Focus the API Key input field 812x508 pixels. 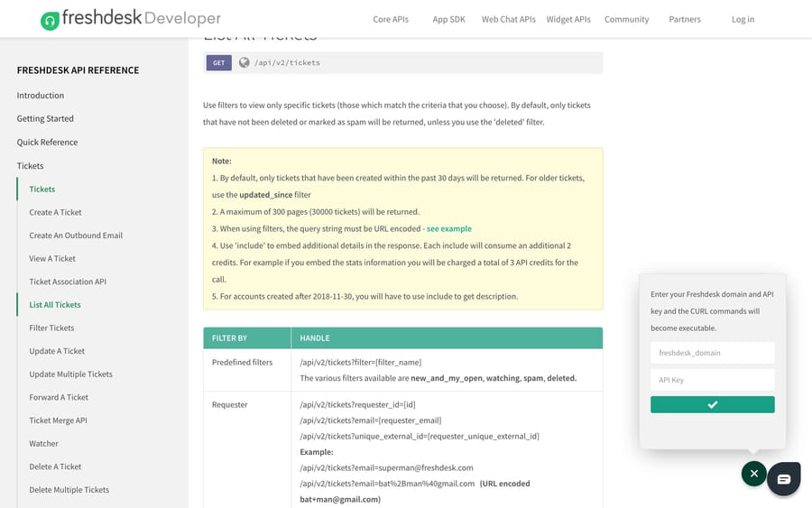click(x=713, y=380)
